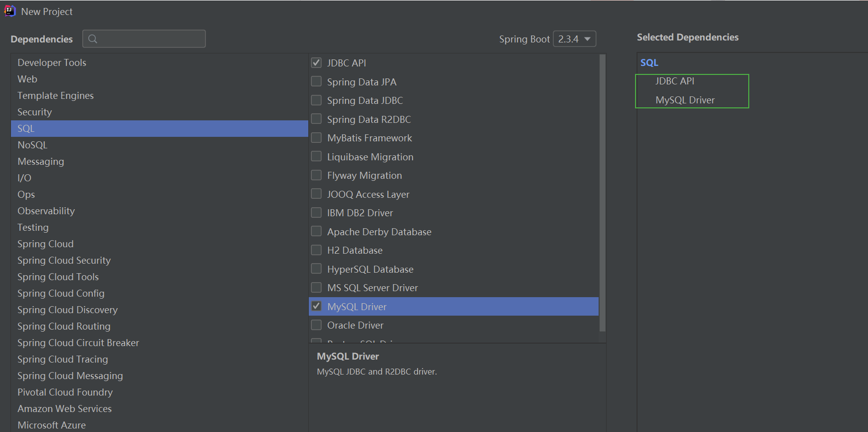Select the Spring Cloud Security category
The image size is (868, 432).
(160, 260)
